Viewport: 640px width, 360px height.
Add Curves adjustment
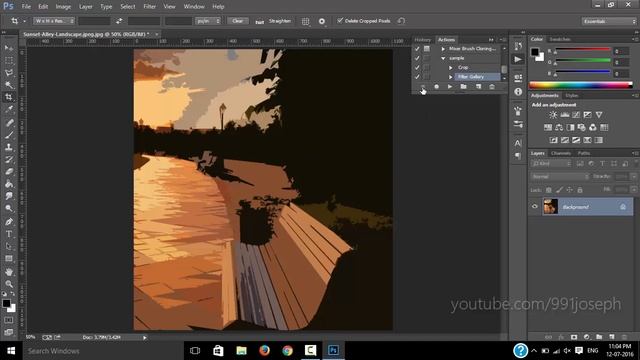point(576,115)
